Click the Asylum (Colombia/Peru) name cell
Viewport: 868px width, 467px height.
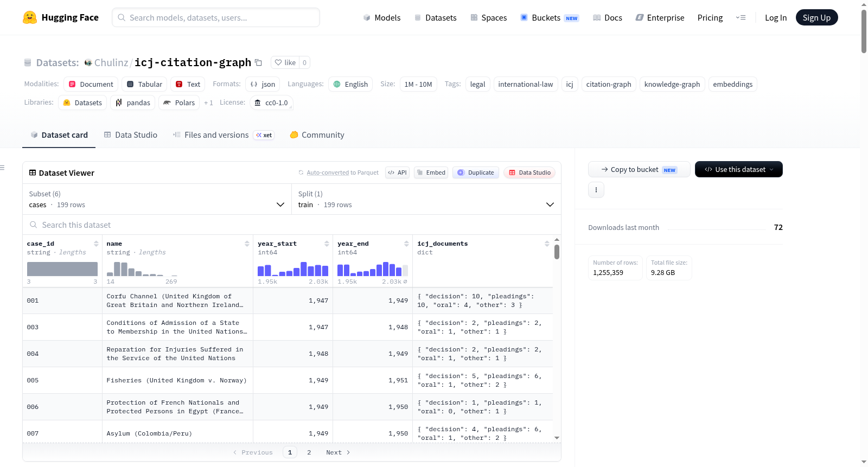177,433
